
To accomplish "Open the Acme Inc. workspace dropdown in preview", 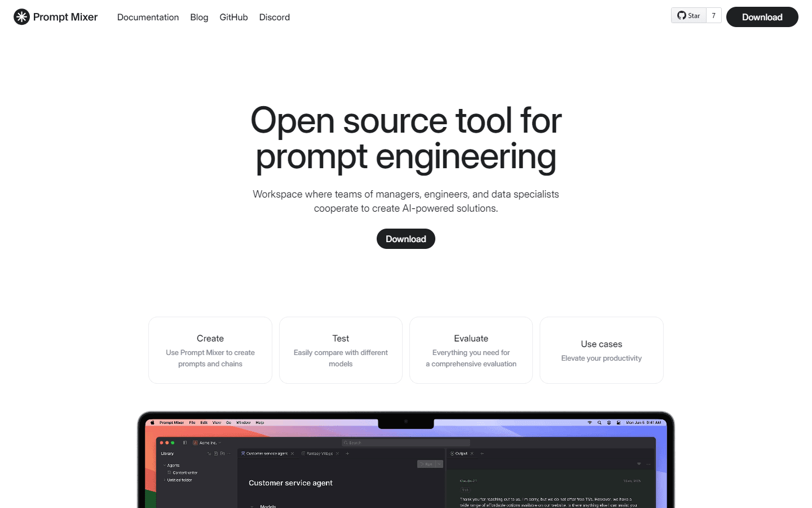I will [207, 443].
